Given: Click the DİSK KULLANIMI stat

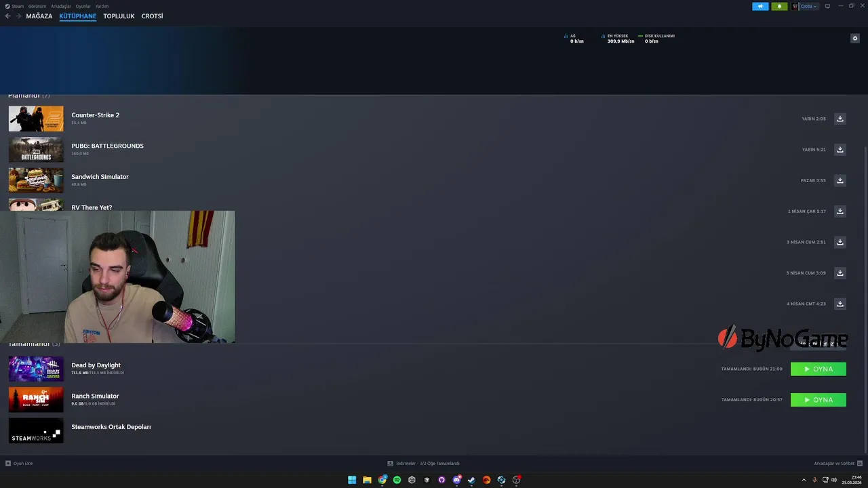Looking at the screenshot, I should tap(656, 39).
